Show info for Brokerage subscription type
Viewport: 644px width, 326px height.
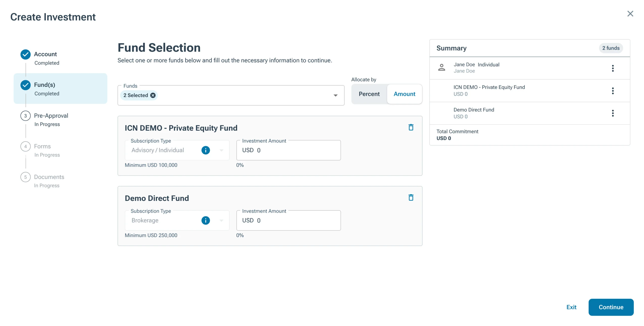pos(206,220)
